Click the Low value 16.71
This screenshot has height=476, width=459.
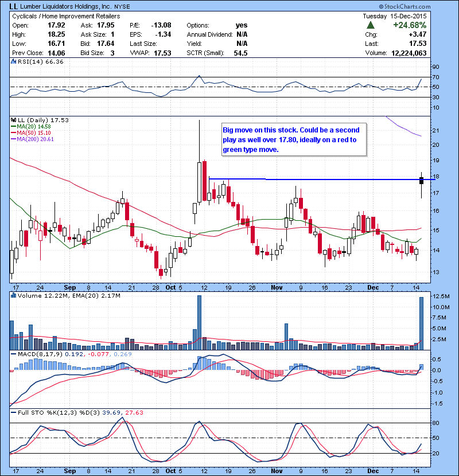click(x=56, y=44)
